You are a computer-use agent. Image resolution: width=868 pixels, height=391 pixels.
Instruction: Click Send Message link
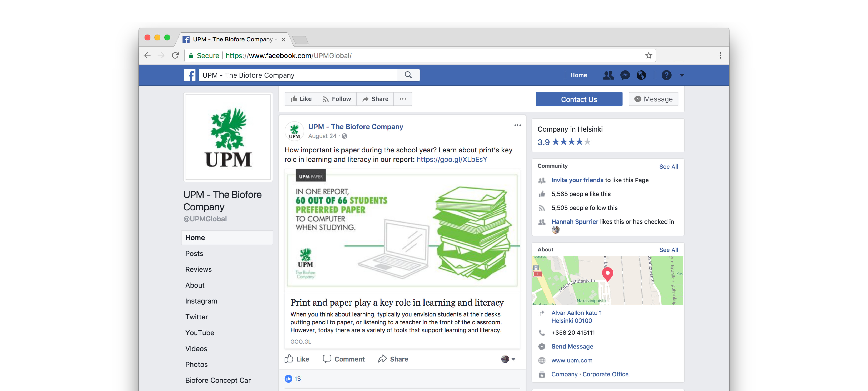click(572, 346)
